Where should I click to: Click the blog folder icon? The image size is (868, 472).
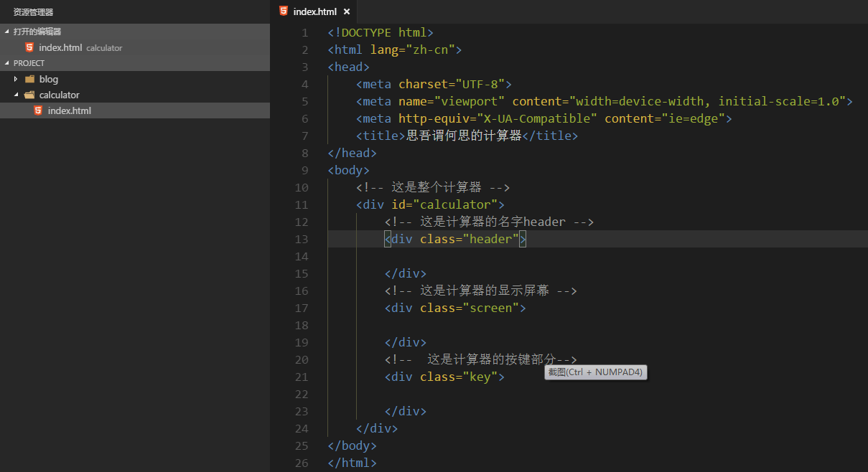(x=29, y=79)
